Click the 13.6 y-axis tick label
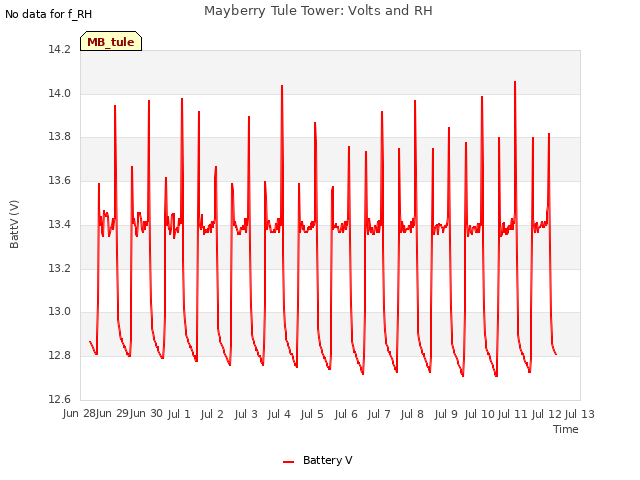 coord(60,180)
